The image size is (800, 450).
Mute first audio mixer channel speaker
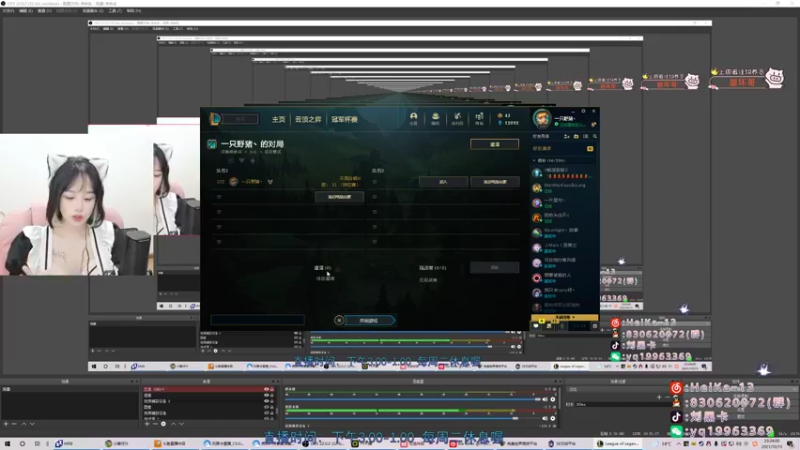coord(545,399)
